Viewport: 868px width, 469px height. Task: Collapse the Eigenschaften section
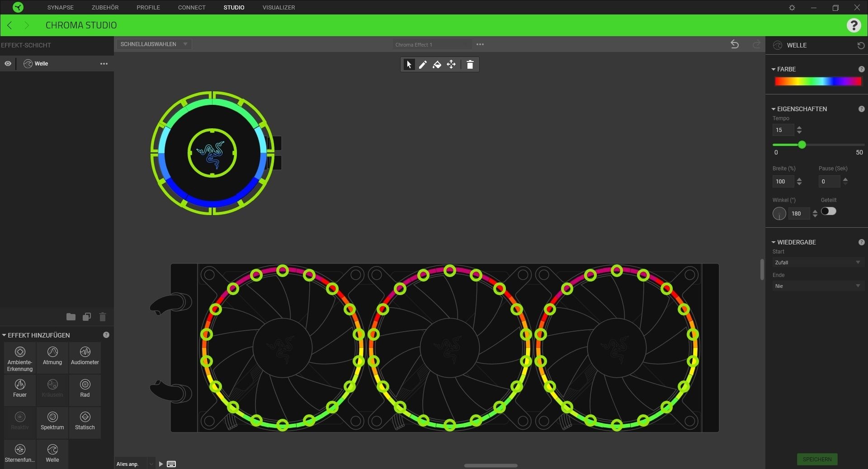[774, 109]
